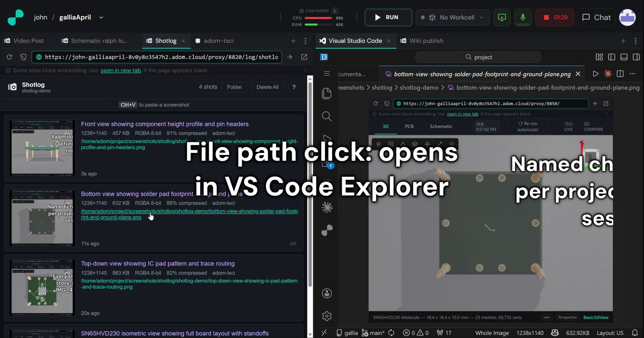Click the errors and warnings status
Screen dimensions: 644x338
pos(416,333)
